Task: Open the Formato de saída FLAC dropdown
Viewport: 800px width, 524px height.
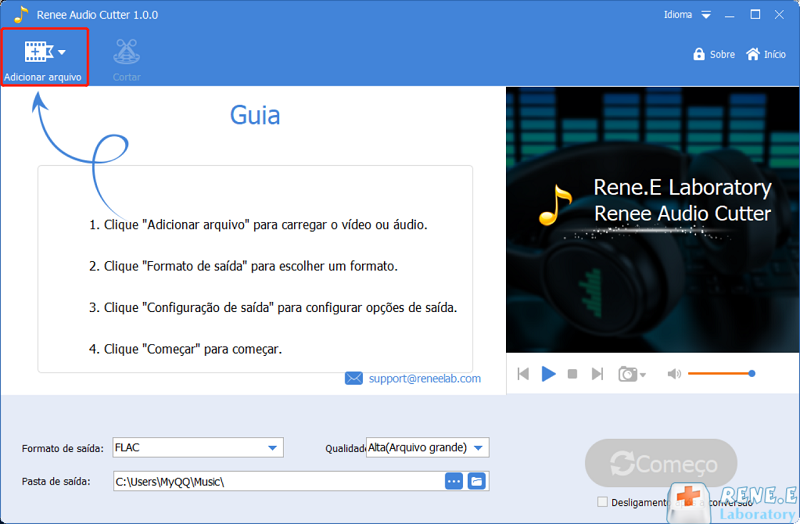Action: [198, 447]
